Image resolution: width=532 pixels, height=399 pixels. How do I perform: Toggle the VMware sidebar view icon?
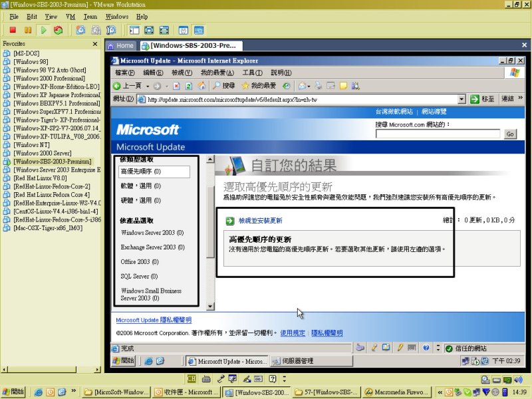pyautogui.click(x=134, y=30)
